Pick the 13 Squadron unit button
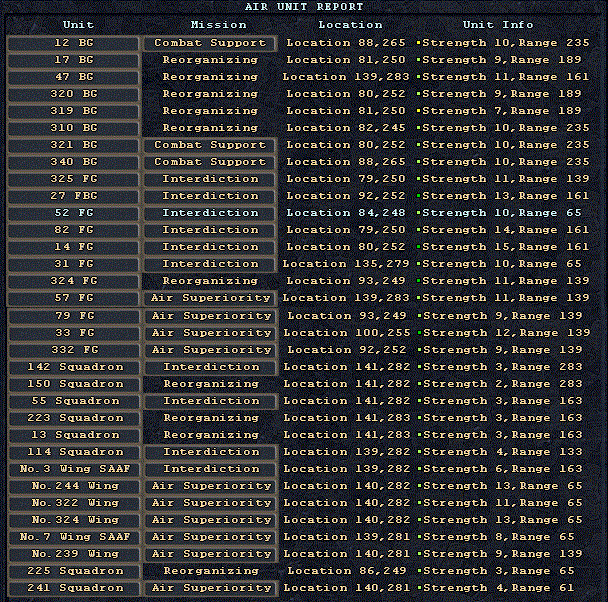608x602 pixels. click(74, 436)
